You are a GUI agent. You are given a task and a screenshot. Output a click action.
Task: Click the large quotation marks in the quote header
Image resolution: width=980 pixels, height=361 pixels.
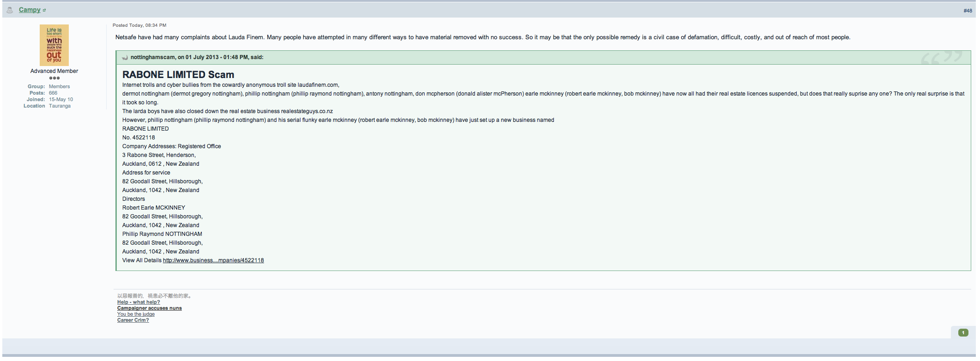942,58
